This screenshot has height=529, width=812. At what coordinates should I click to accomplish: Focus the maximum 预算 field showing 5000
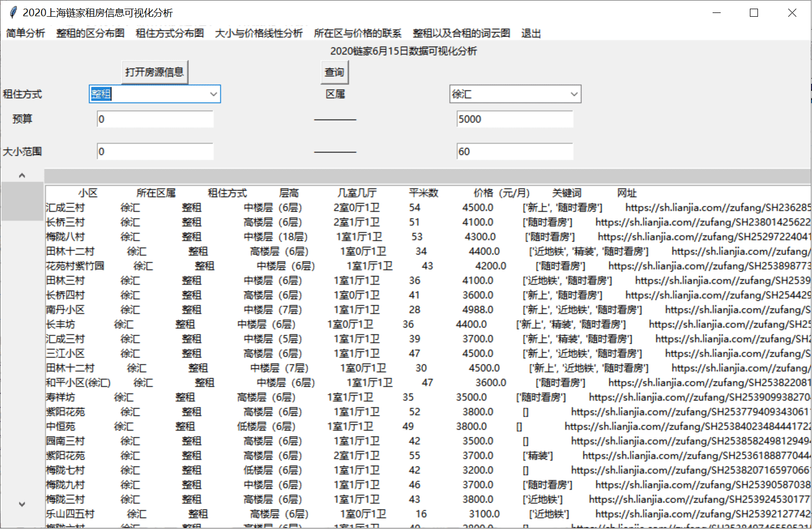(514, 119)
